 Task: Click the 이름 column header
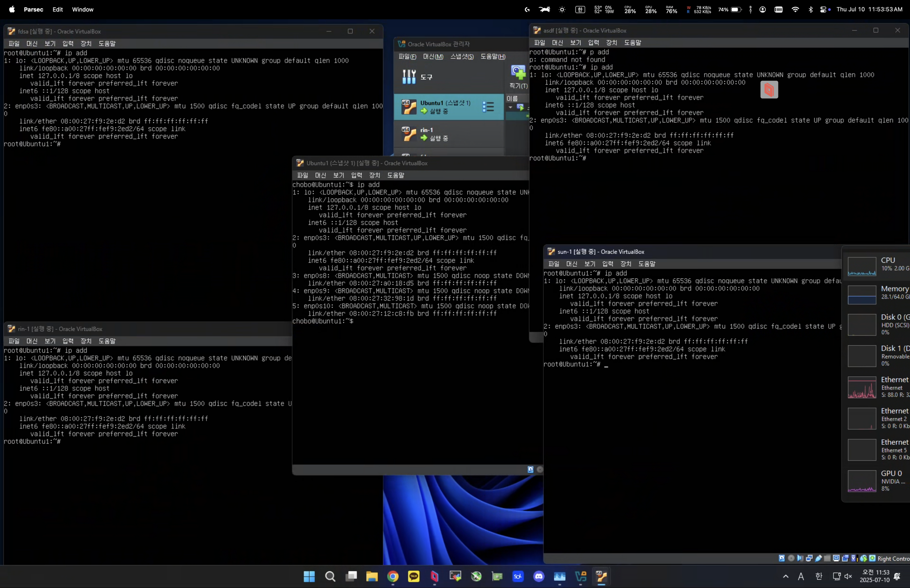pyautogui.click(x=512, y=98)
